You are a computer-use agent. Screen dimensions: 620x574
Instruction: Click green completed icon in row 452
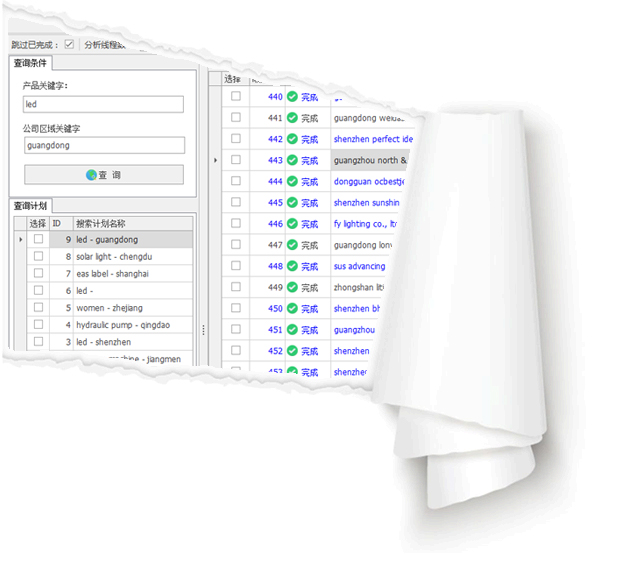[292, 351]
